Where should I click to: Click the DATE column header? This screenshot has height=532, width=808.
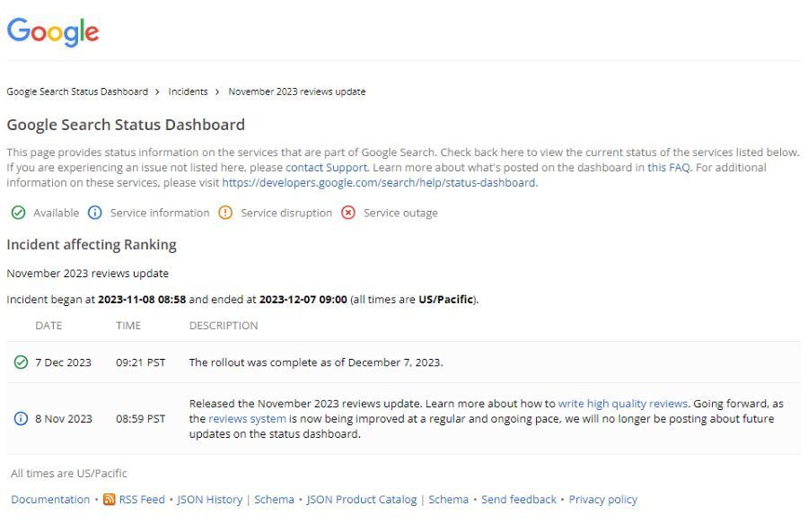[48, 326]
